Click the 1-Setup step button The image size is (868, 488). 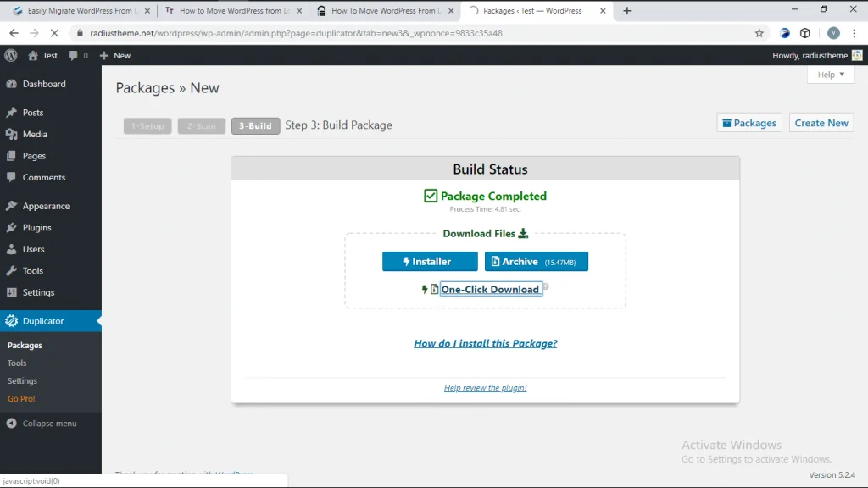click(147, 125)
